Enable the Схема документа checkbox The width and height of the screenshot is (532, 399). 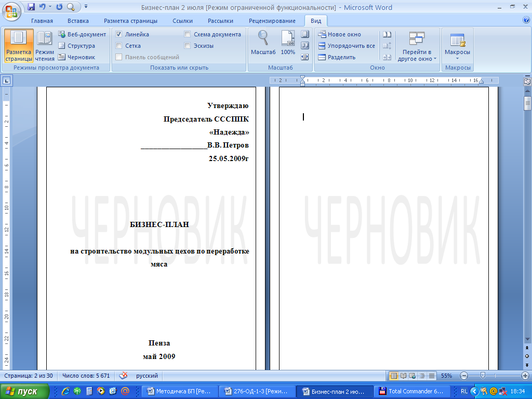187,34
